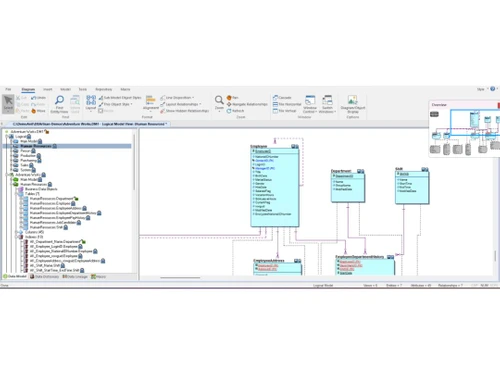Click the Shift entity header icon
500x375 pixels.
click(425, 169)
